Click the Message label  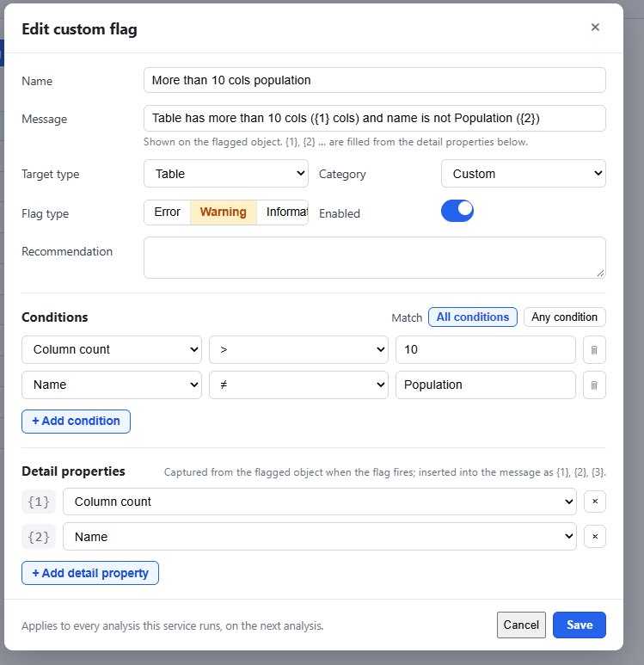coord(44,120)
